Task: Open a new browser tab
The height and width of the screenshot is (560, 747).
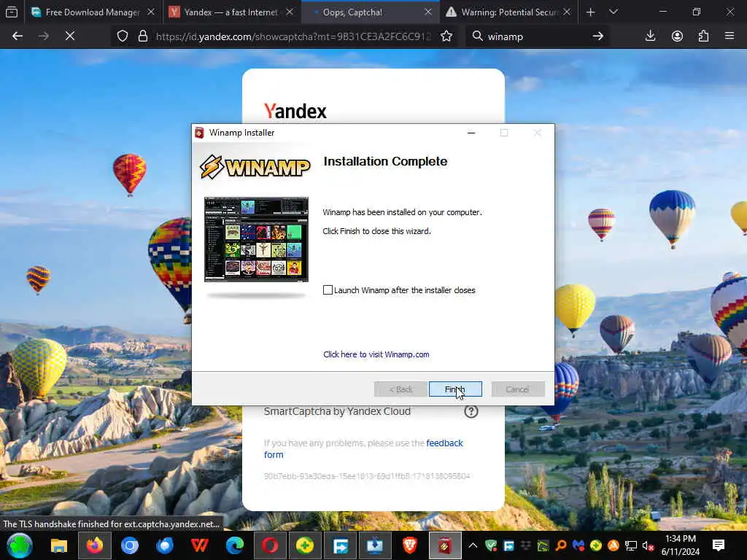Action: 591,12
